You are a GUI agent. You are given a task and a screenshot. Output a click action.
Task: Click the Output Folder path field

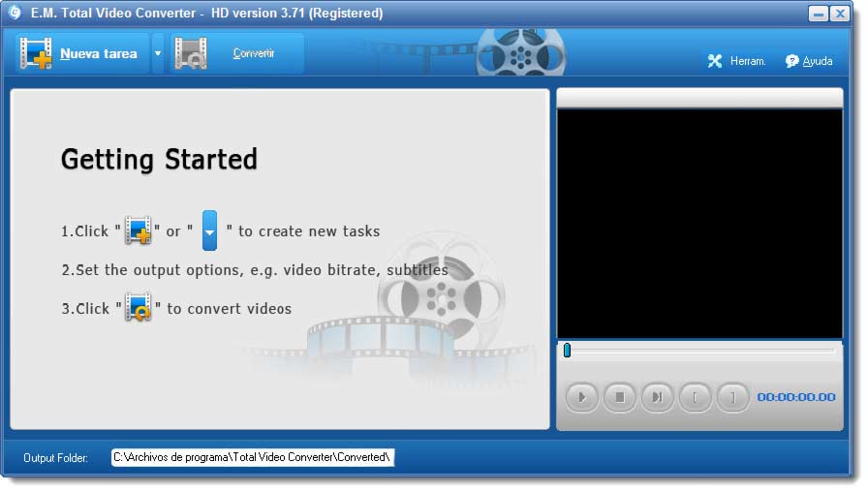pos(253,458)
